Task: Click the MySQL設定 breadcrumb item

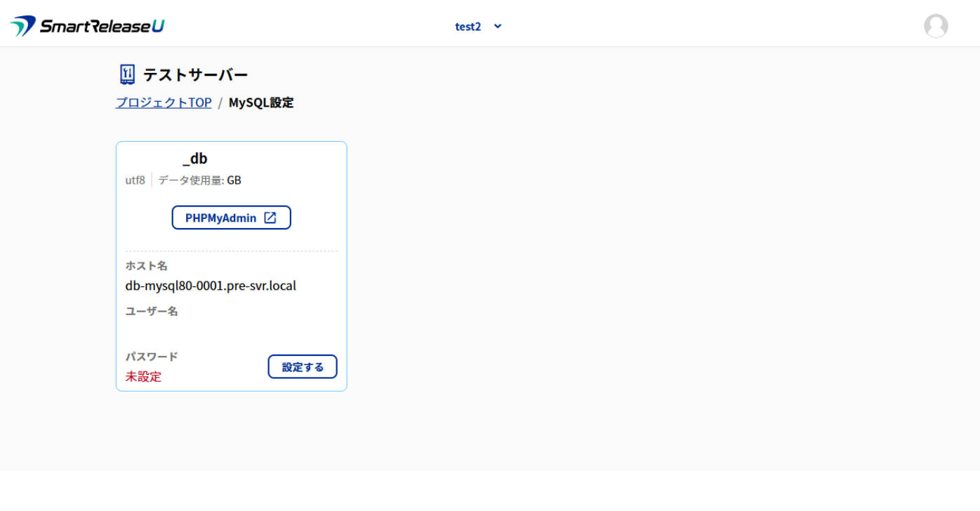Action: 261,102
